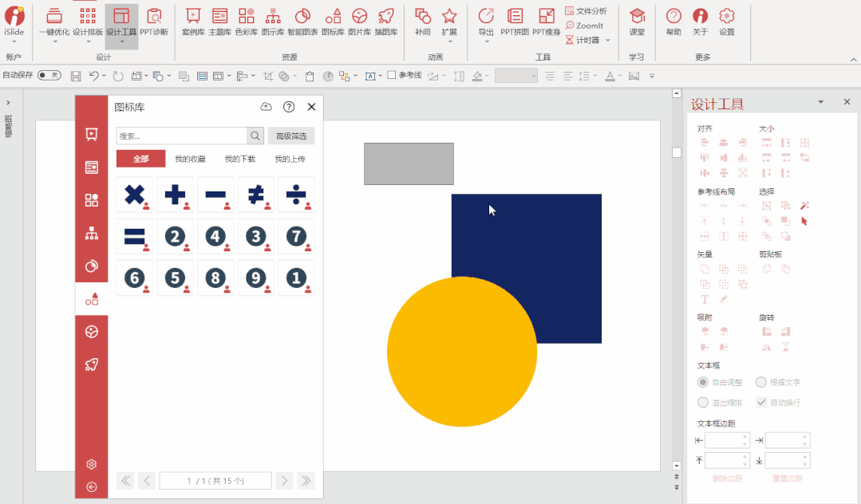861x504 pixels.
Task: Click the 智能图表 smart chart icon
Action: (x=302, y=22)
